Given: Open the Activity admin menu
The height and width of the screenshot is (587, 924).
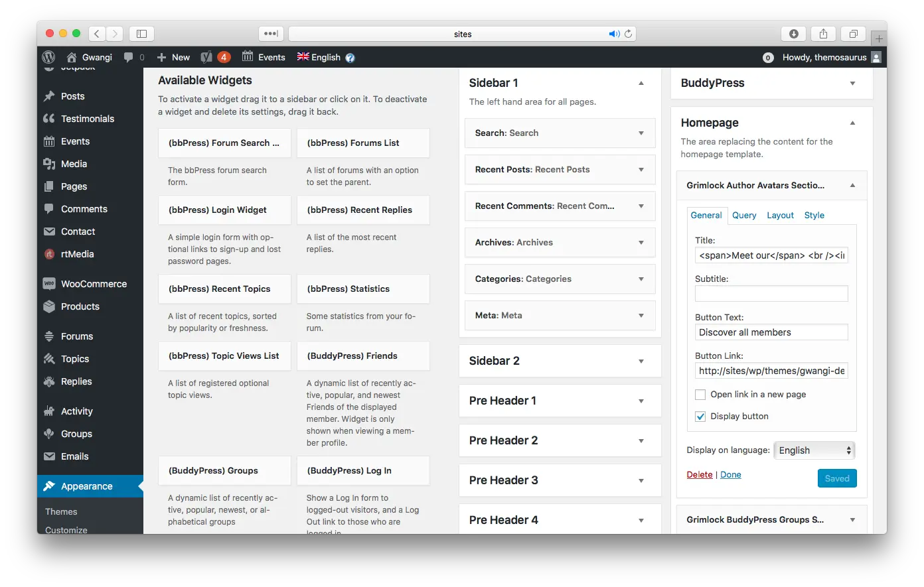Looking at the screenshot, I should (90, 411).
